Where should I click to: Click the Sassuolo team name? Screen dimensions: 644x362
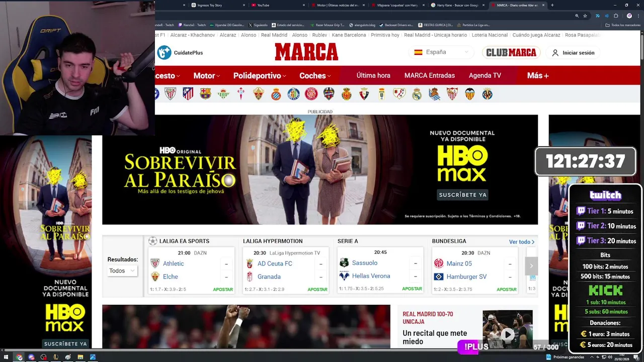365,263
